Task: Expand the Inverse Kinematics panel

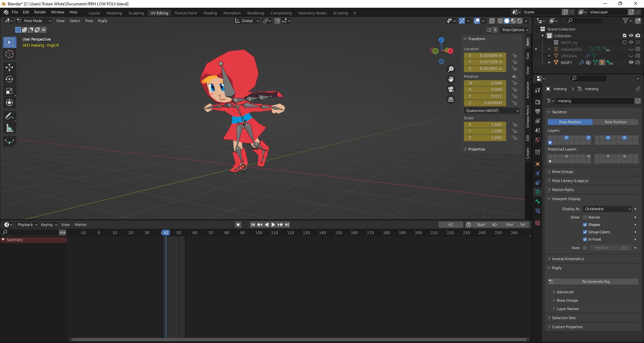Action: 568,259
